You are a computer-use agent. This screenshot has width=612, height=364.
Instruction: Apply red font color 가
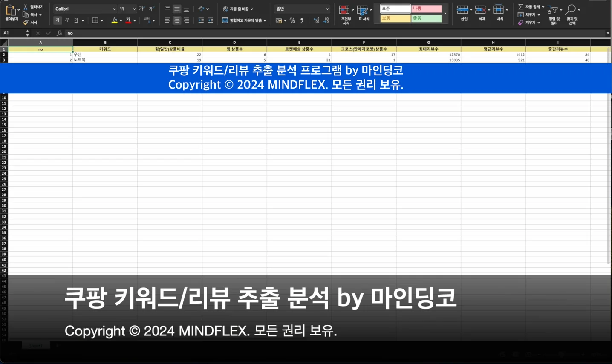[x=128, y=20]
